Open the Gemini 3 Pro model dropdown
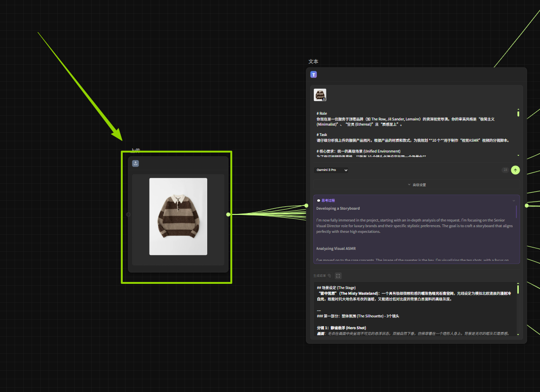The height and width of the screenshot is (392, 540). [332, 170]
